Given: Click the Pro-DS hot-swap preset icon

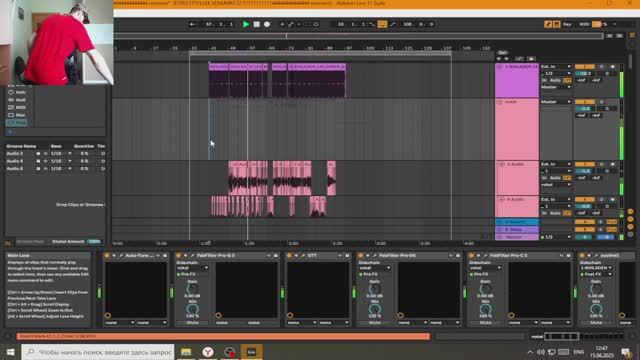Looking at the screenshot, I should pos(451,256).
